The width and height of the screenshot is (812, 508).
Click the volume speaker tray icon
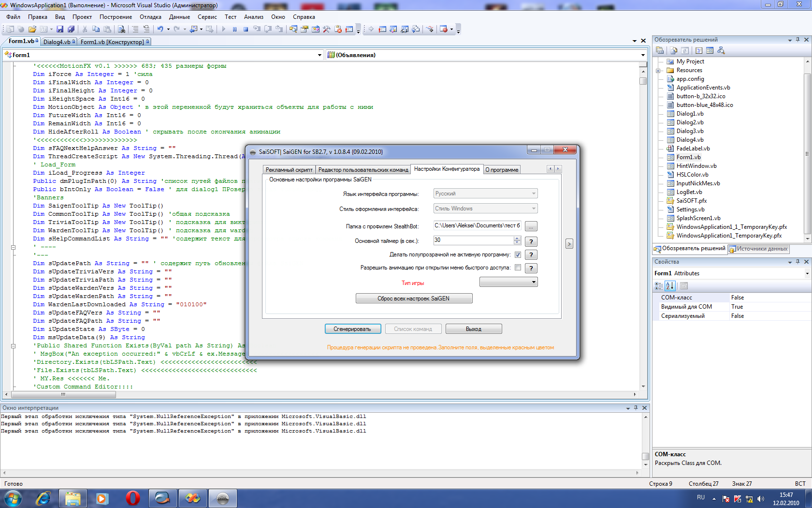tap(760, 499)
